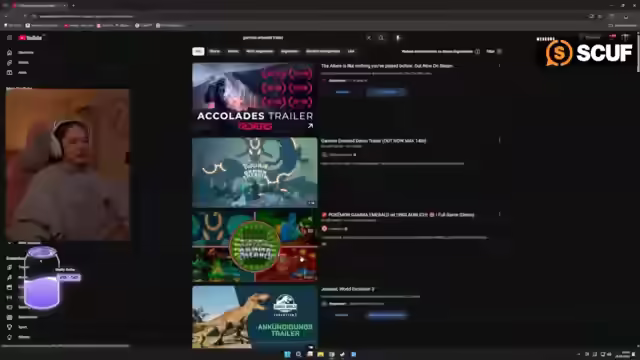Click the YouTube search input field
This screenshot has width=640, height=360.
pyautogui.click(x=302, y=38)
